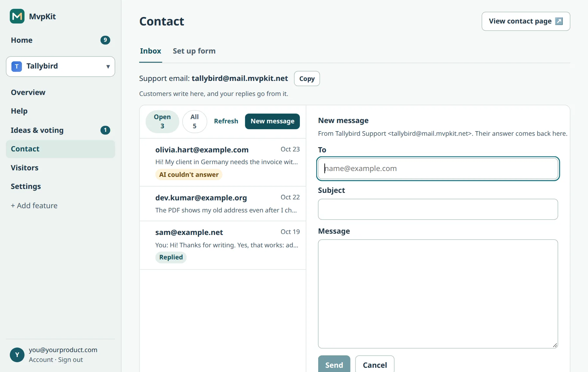Image resolution: width=588 pixels, height=372 pixels.
Task: Click the you@yourproduct.com account email
Action: (x=63, y=350)
